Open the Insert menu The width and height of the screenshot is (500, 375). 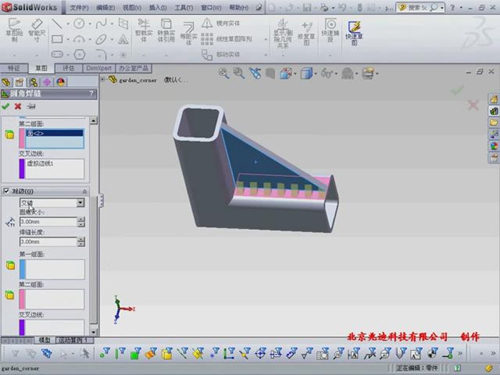[x=158, y=7]
